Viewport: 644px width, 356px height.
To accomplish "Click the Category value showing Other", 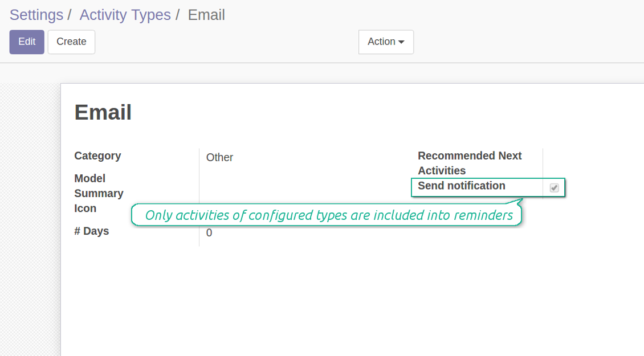I will coord(220,157).
